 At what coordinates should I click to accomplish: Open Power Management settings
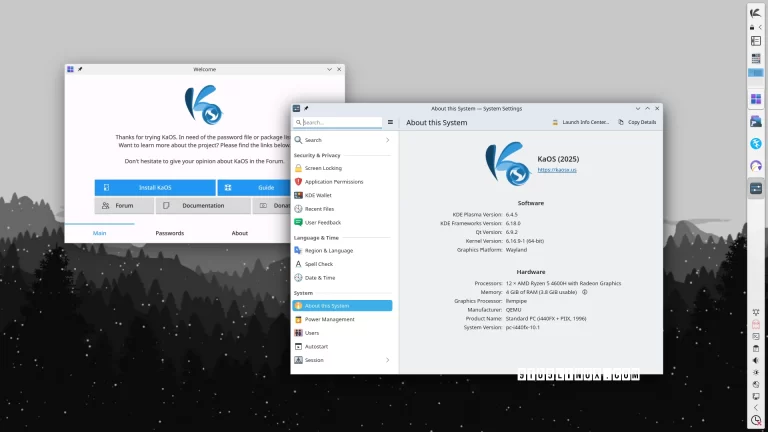click(x=329, y=319)
